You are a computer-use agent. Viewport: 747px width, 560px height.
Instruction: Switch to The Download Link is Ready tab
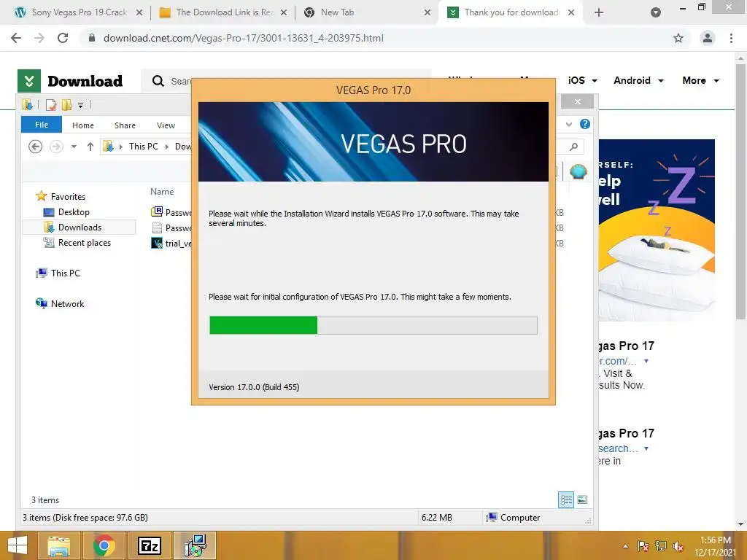[x=224, y=12]
